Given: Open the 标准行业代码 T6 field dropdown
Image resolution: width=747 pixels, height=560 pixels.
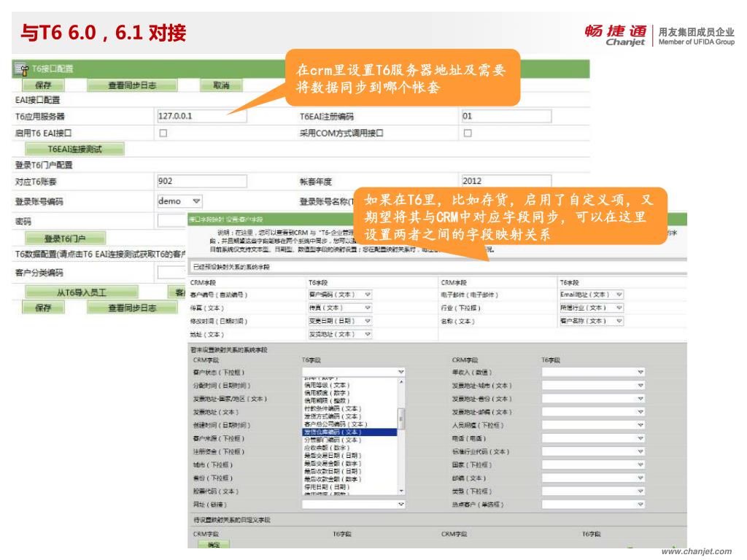Looking at the screenshot, I should [x=640, y=451].
